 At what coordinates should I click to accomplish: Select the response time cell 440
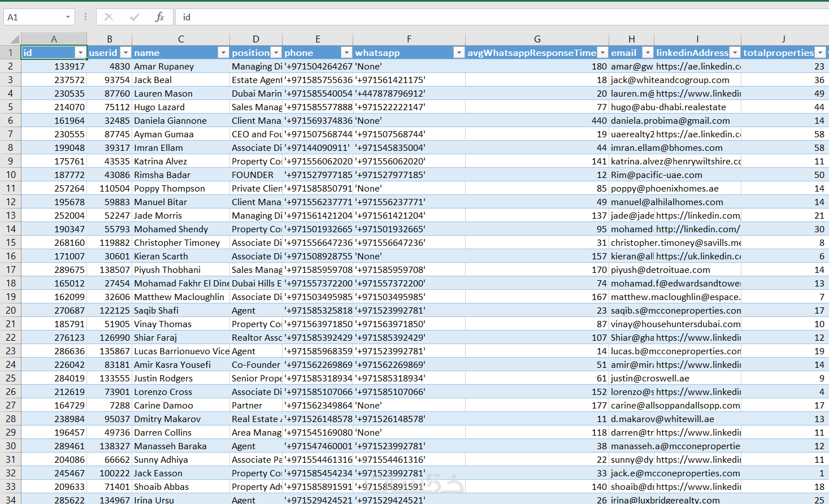[537, 120]
